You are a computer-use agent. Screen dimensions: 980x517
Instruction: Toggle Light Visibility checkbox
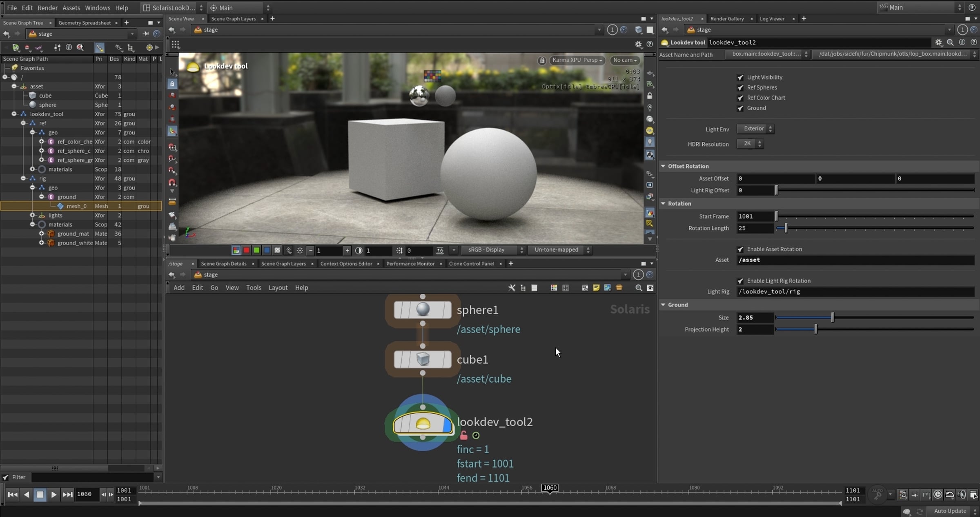click(x=740, y=78)
